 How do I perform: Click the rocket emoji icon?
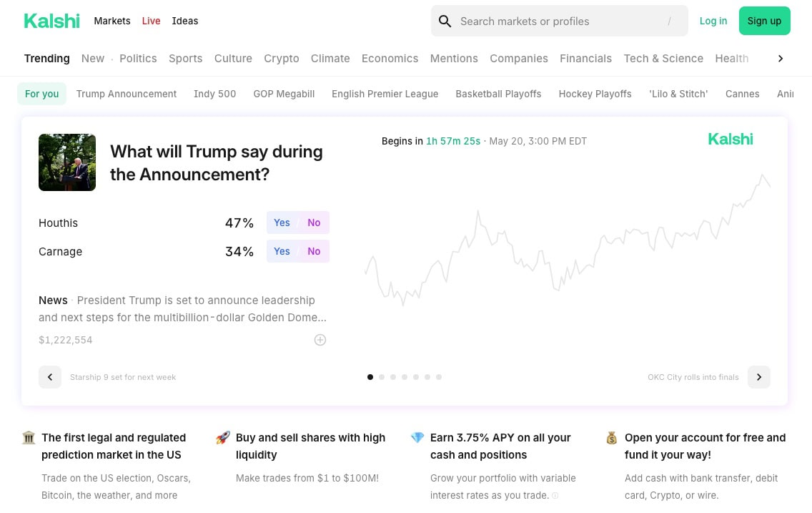pos(223,438)
